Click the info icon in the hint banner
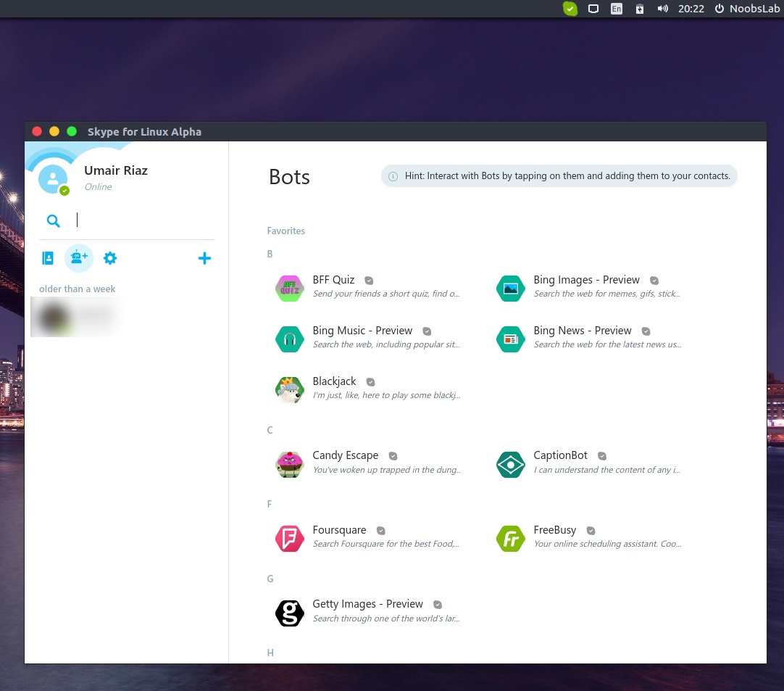This screenshot has height=691, width=784. click(x=393, y=176)
